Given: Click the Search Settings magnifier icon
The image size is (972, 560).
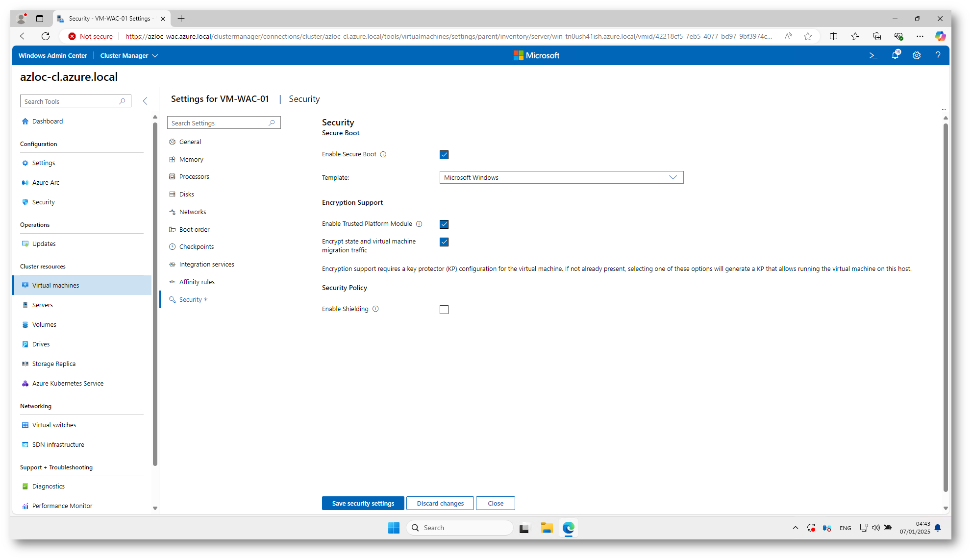Looking at the screenshot, I should [272, 123].
